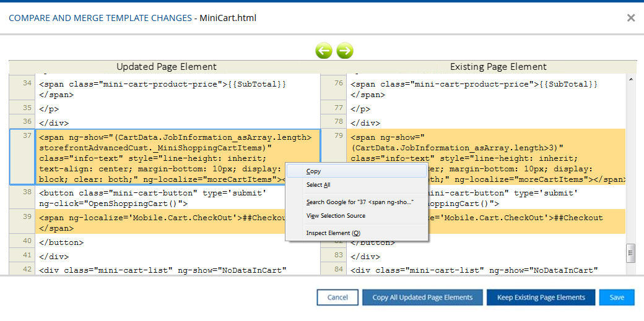Click the Existing Page Element column header
644x321 pixels.
498,67
